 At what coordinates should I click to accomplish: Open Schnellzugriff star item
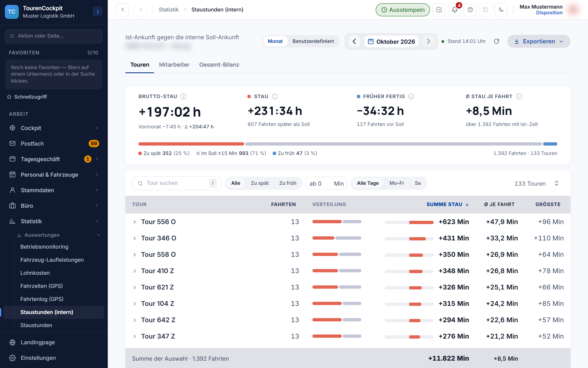click(27, 97)
